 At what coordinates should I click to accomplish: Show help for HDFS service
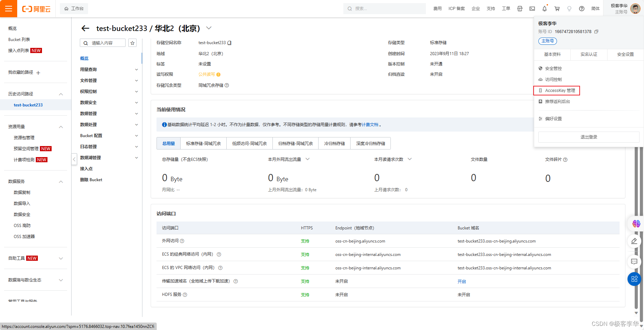(185, 295)
